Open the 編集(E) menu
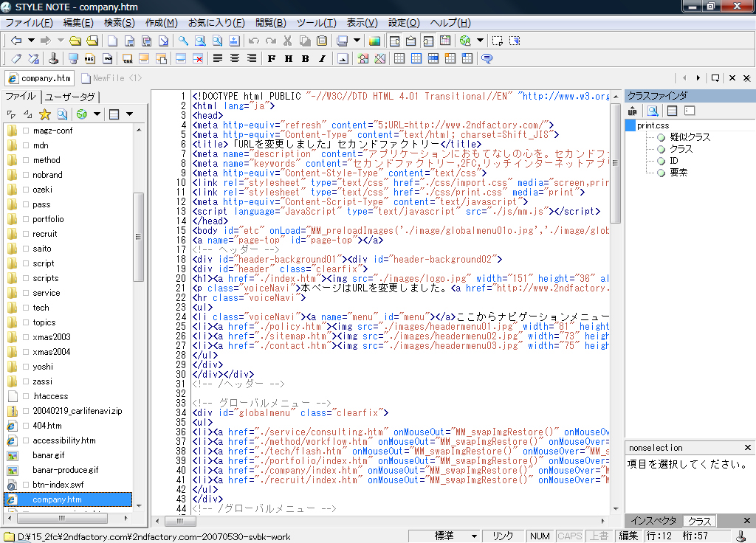 pyautogui.click(x=78, y=23)
